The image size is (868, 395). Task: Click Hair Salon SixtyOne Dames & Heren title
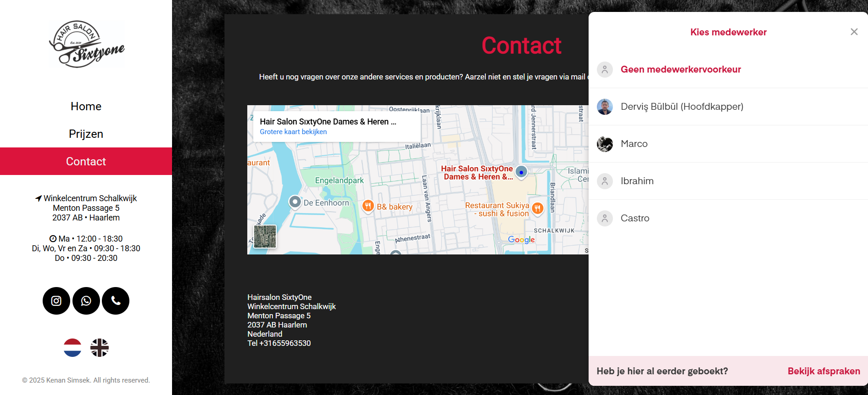[328, 122]
